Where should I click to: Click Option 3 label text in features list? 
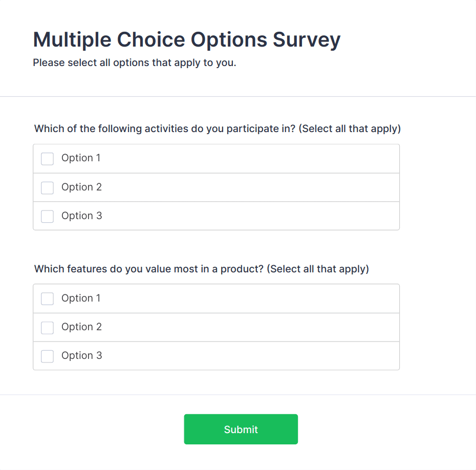click(81, 356)
